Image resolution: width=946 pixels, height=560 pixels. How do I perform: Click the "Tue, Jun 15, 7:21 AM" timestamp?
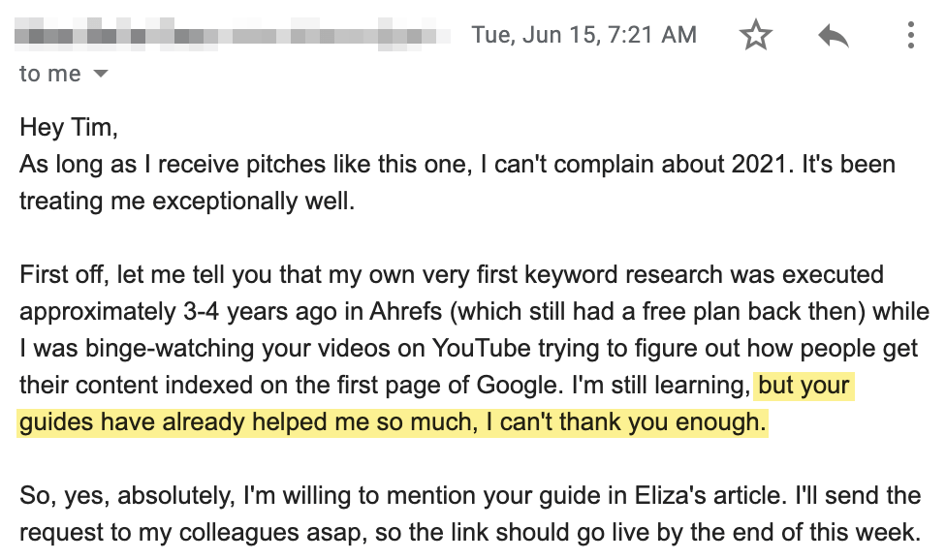pyautogui.click(x=583, y=36)
